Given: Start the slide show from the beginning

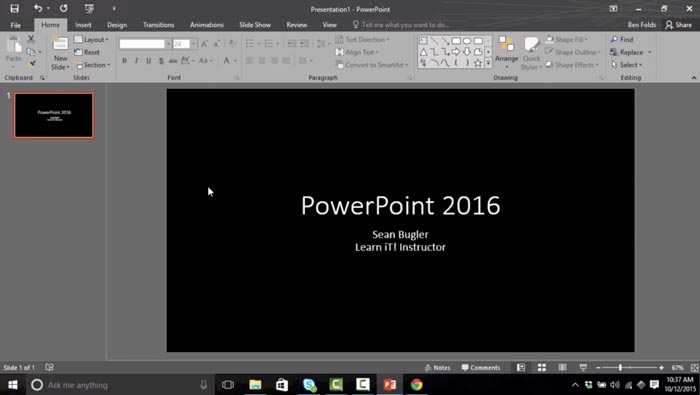Looking at the screenshot, I should [x=89, y=8].
